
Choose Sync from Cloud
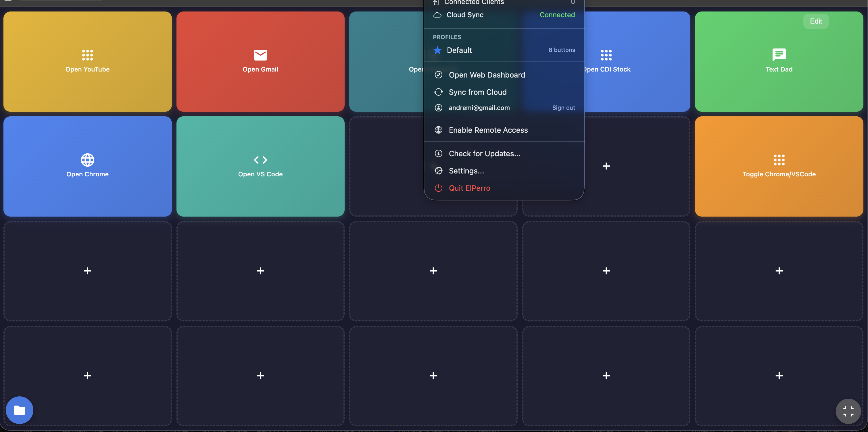(477, 92)
